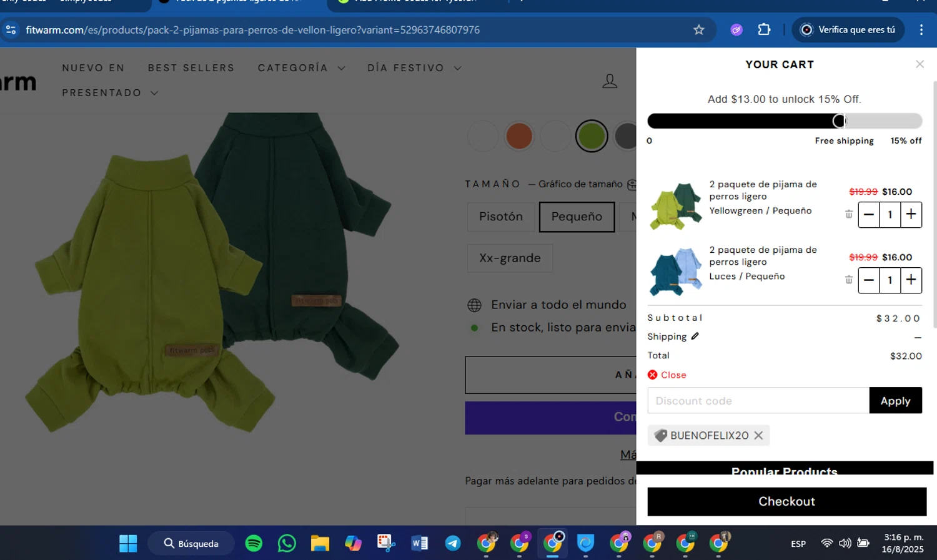Remove the BUENOFELIX20 discount code

pos(758,435)
